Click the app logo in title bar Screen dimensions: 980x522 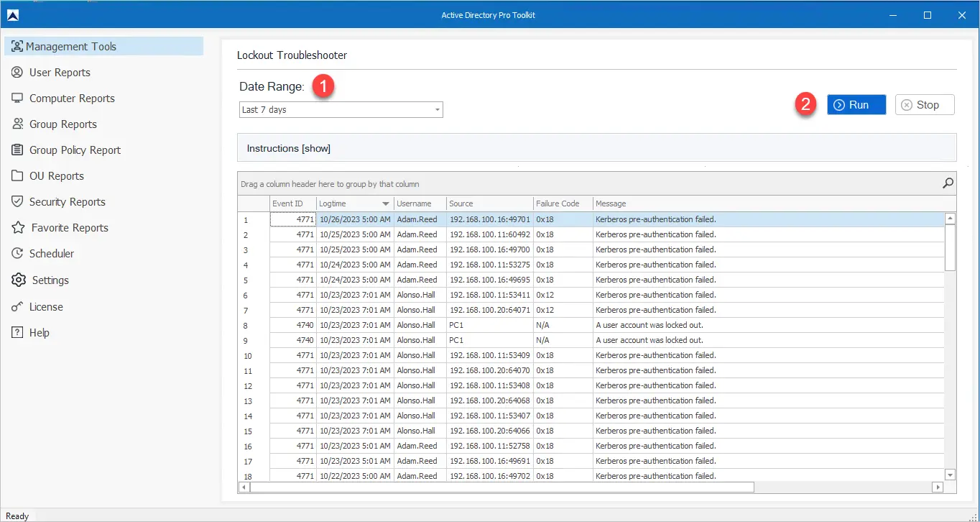tap(13, 15)
